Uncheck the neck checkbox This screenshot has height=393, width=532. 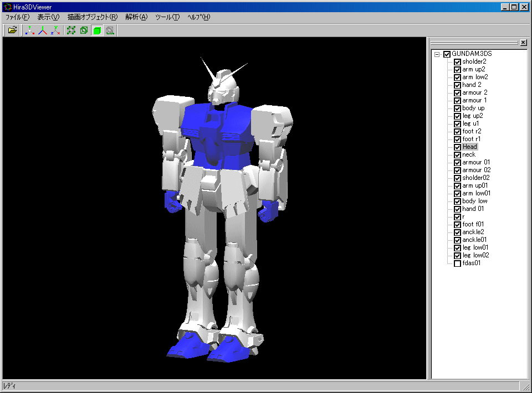point(457,155)
